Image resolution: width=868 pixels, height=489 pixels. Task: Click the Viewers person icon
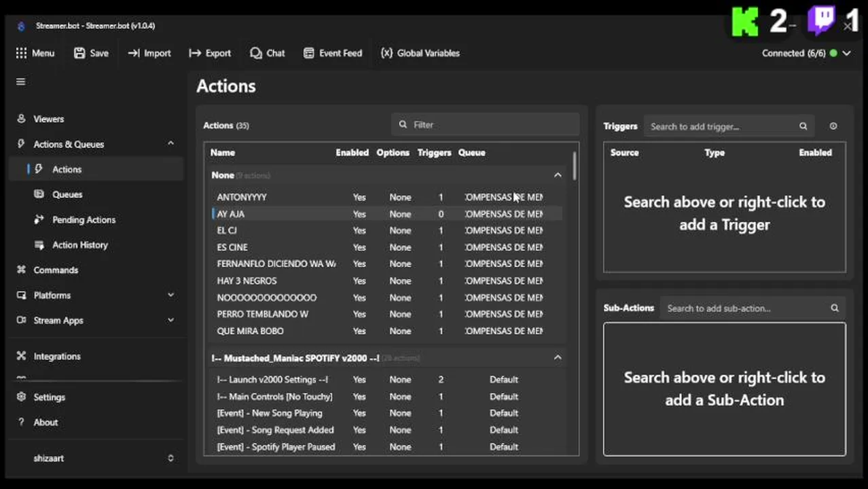pyautogui.click(x=21, y=119)
